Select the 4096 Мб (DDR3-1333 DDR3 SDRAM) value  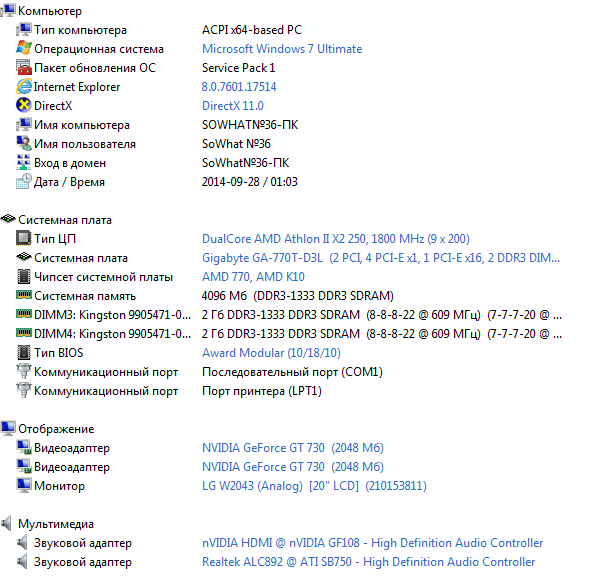(298, 296)
